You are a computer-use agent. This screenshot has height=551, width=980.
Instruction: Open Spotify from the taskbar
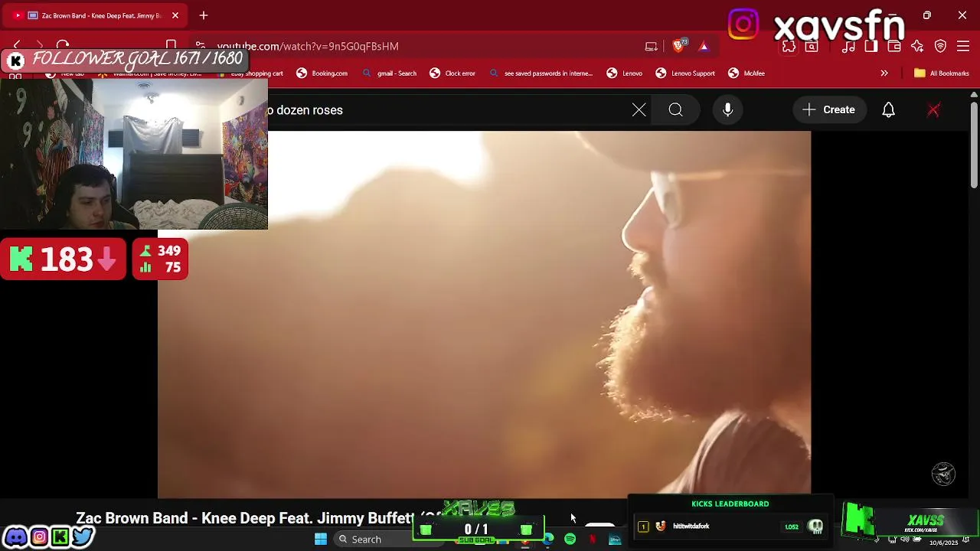click(x=570, y=540)
